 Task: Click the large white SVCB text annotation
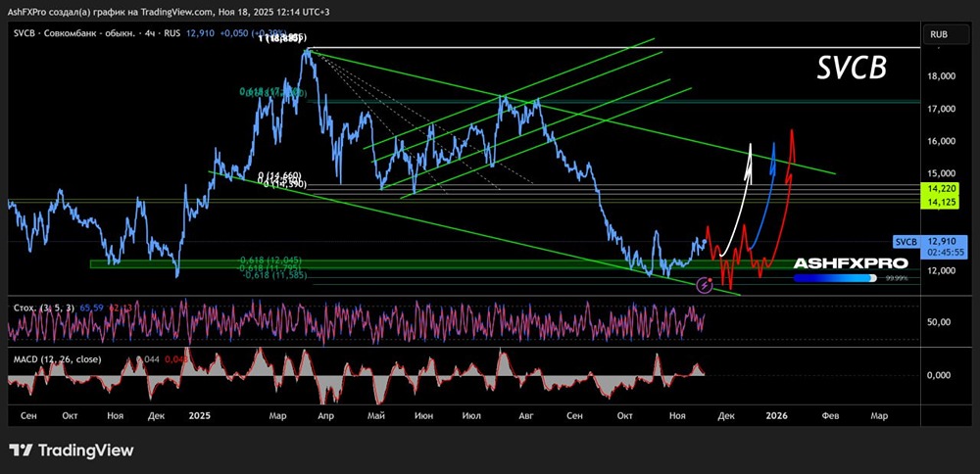pos(852,68)
